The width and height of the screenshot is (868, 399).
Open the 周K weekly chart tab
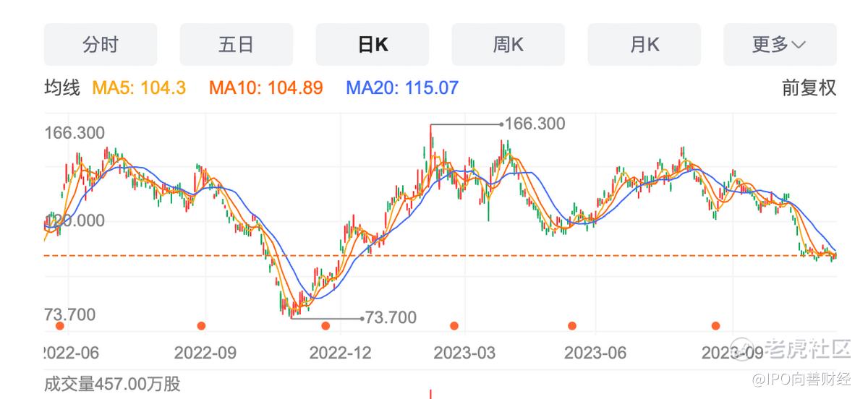(508, 45)
